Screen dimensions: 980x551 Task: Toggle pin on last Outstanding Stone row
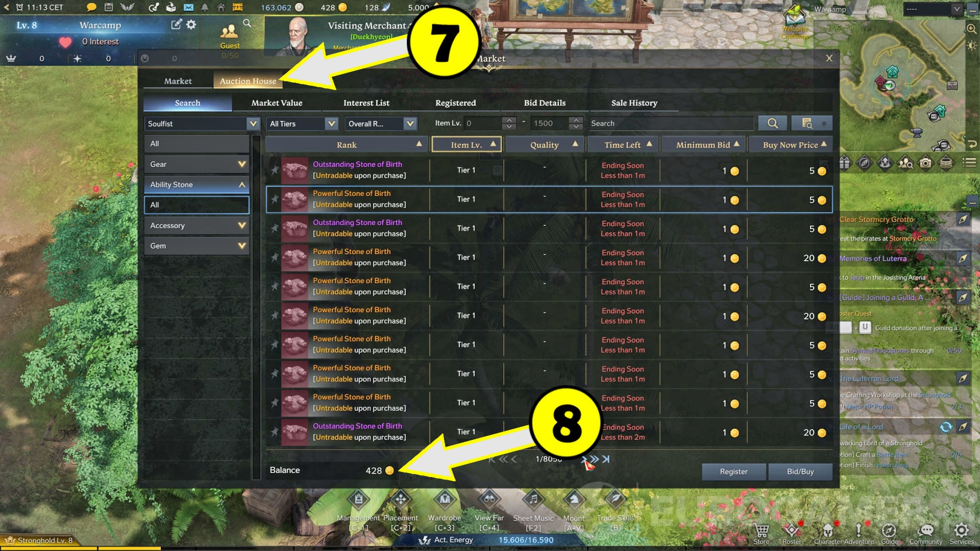[274, 432]
